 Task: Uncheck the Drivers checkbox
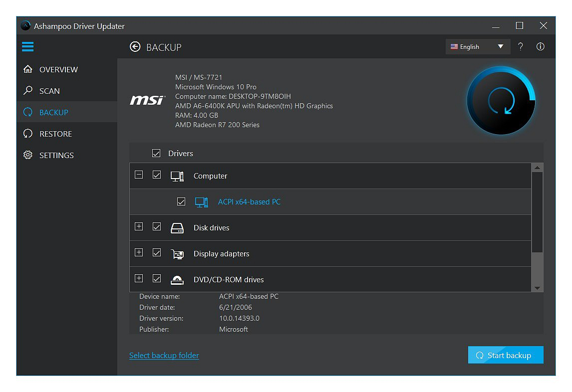156,153
